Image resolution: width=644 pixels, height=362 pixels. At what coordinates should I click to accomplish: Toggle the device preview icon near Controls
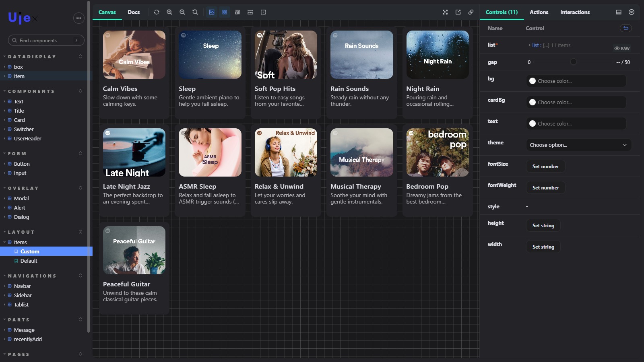click(618, 12)
